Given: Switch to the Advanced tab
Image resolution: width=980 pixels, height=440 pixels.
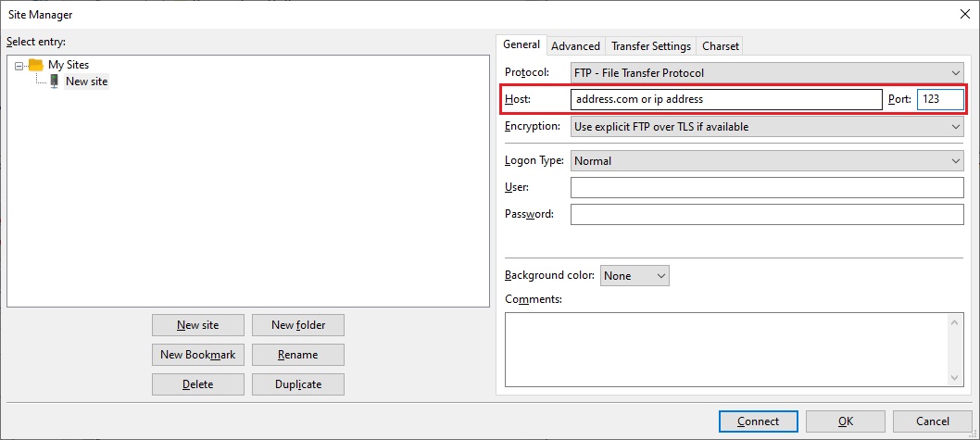Looking at the screenshot, I should (575, 45).
